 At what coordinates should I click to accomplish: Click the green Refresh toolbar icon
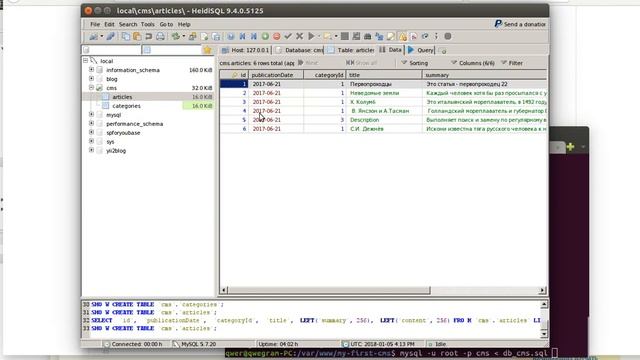[176, 37]
